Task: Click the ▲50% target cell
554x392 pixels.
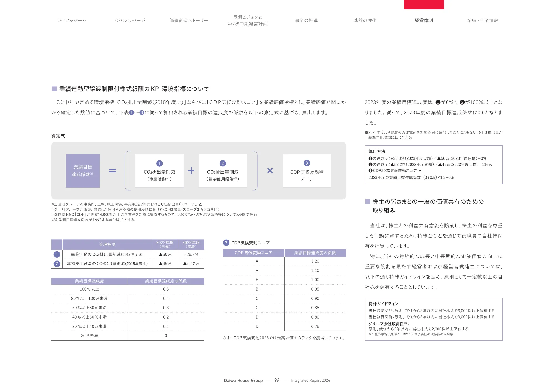Action: click(165, 254)
